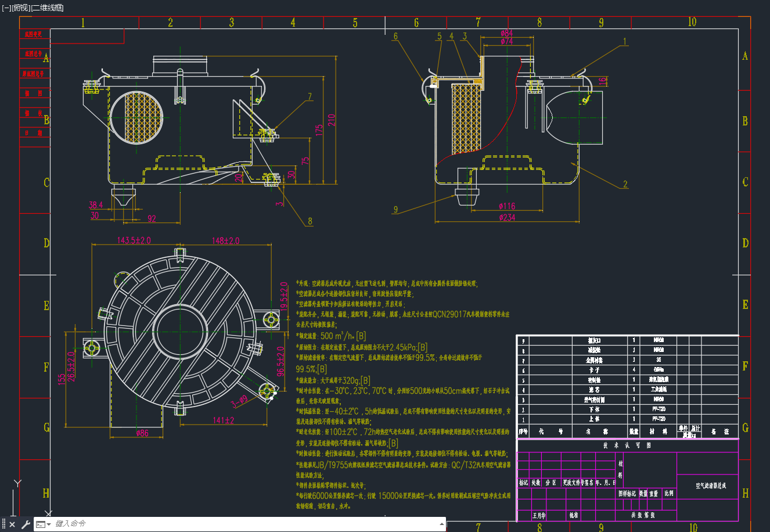770x532 pixels.
Task: Select the 3-ø9 hole callout
Action: pos(239,401)
